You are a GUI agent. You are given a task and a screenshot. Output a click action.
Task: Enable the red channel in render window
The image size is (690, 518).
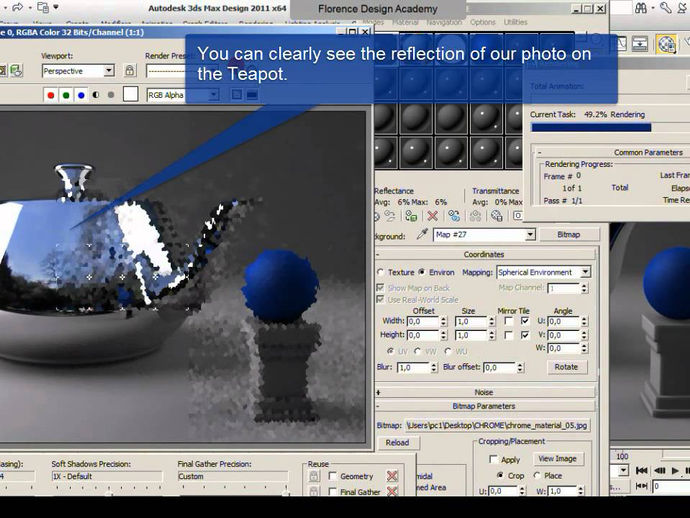coord(51,95)
